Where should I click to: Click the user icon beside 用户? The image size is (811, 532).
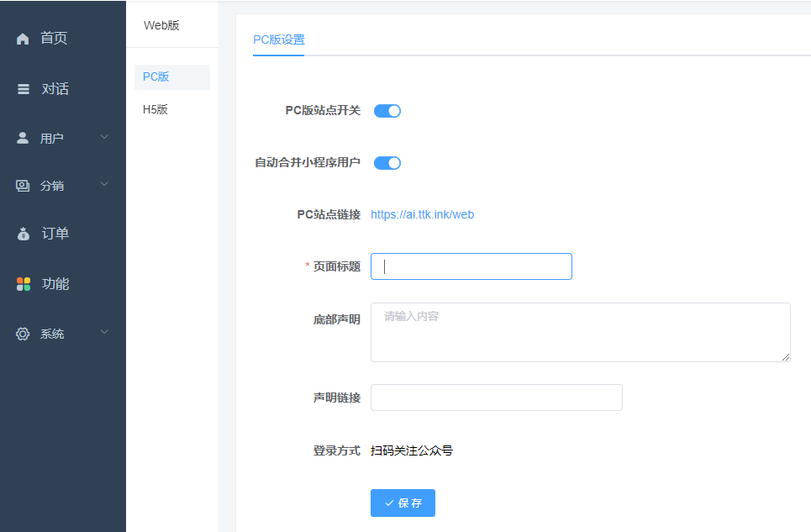coord(22,136)
